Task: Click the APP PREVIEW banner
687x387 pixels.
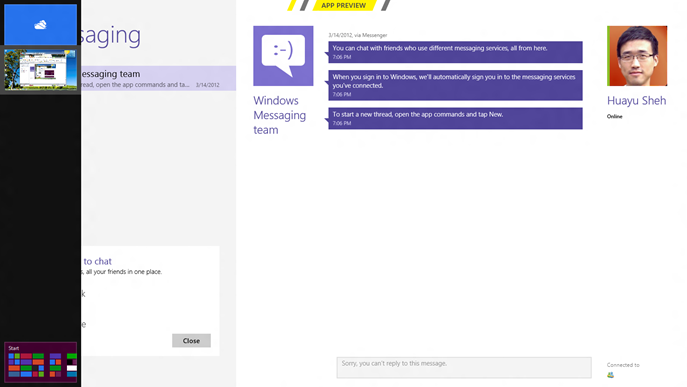Action: point(344,5)
